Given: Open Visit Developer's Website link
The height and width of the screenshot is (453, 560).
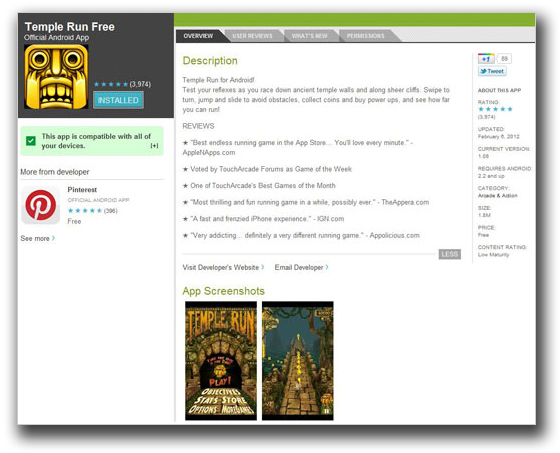Looking at the screenshot, I should point(223,267).
